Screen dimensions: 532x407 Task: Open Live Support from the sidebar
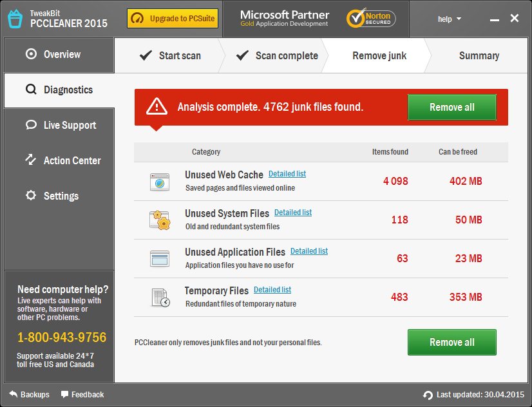point(59,125)
